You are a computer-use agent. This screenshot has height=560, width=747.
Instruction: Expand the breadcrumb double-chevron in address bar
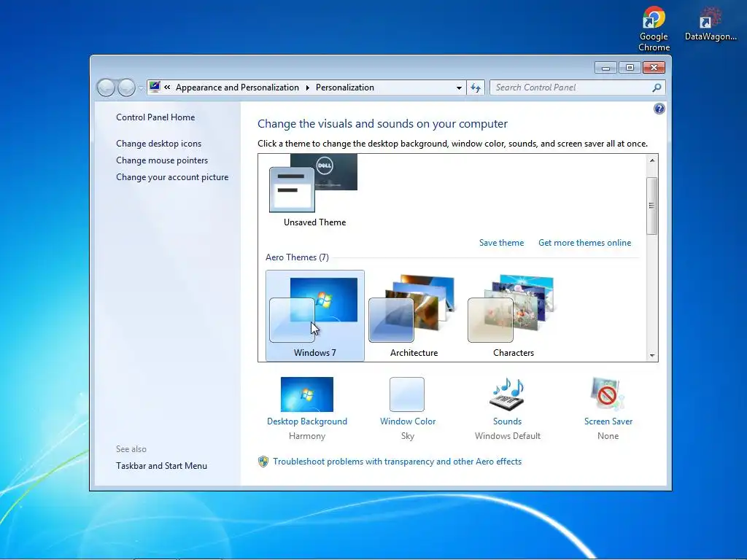[167, 87]
